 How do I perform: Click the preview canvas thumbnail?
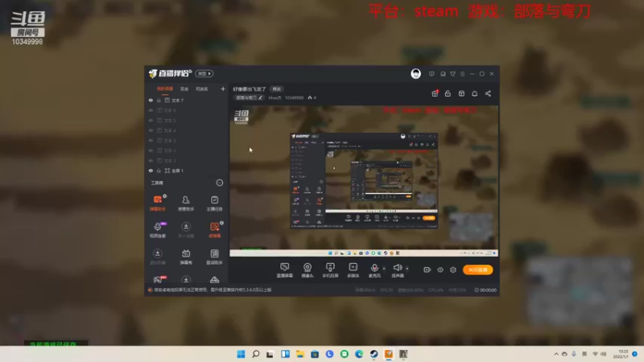pos(364,181)
